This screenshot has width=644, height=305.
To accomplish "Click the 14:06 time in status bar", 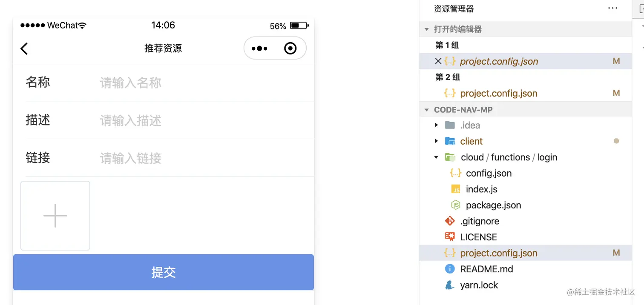I will (x=163, y=25).
